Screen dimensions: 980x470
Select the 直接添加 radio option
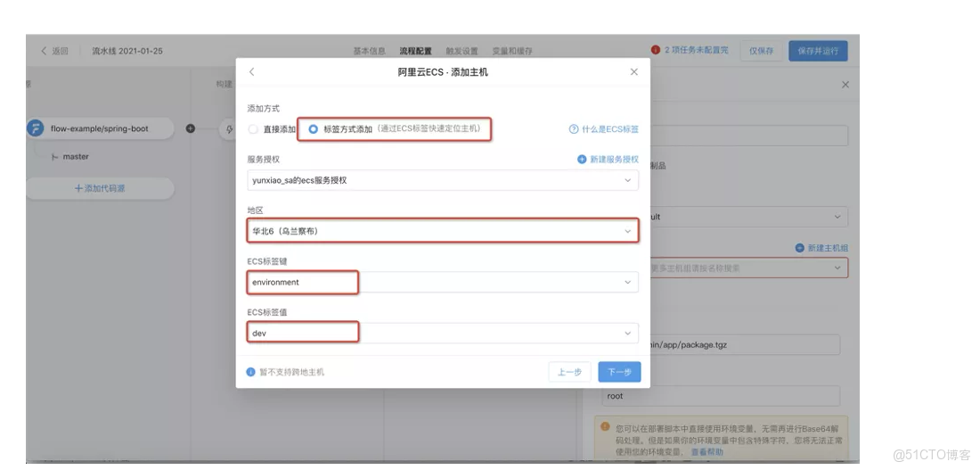pyautogui.click(x=252, y=129)
